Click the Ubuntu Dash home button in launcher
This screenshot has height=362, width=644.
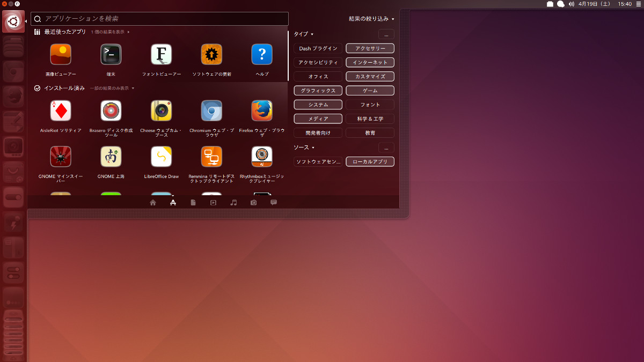pos(13,21)
